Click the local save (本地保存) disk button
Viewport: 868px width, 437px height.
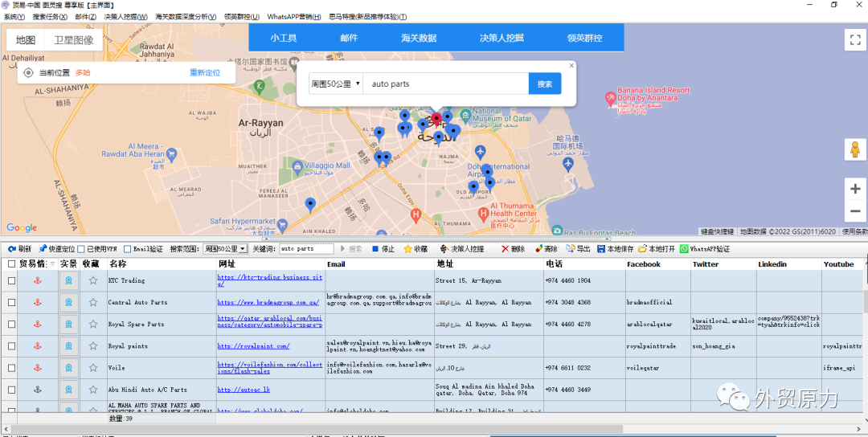point(615,249)
